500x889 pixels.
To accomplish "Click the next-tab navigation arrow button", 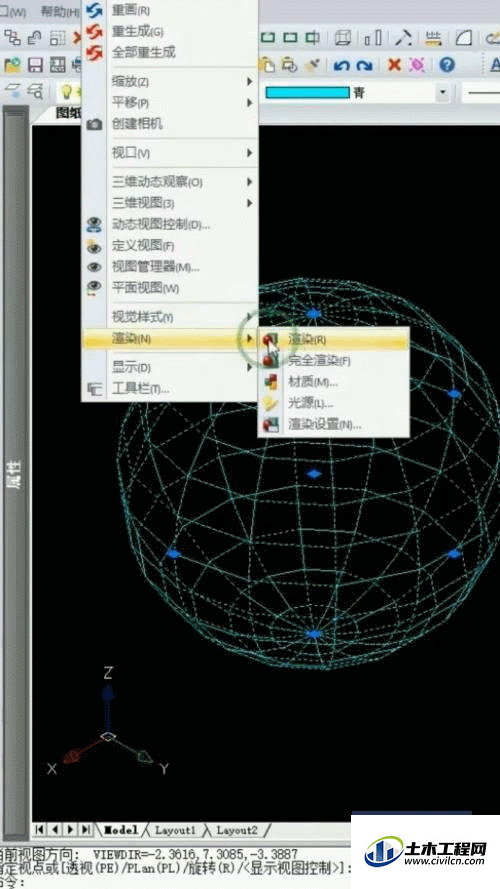I will tap(70, 829).
